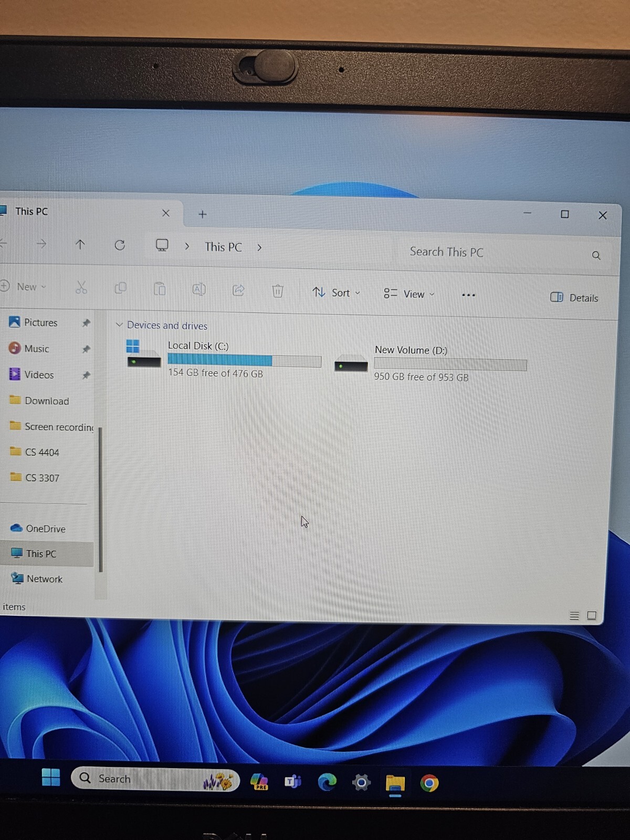This screenshot has width=630, height=840.
Task: Open Download folder in sidebar
Action: [47, 401]
